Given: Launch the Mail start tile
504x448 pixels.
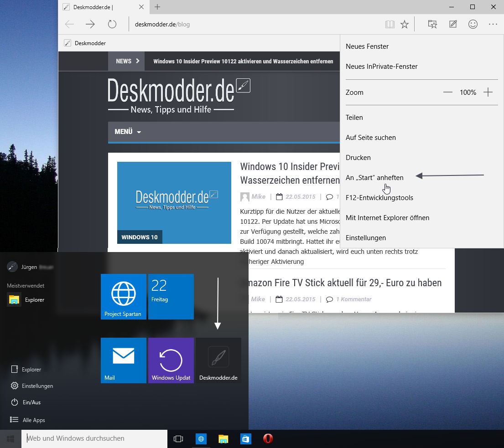Looking at the screenshot, I should tap(124, 360).
